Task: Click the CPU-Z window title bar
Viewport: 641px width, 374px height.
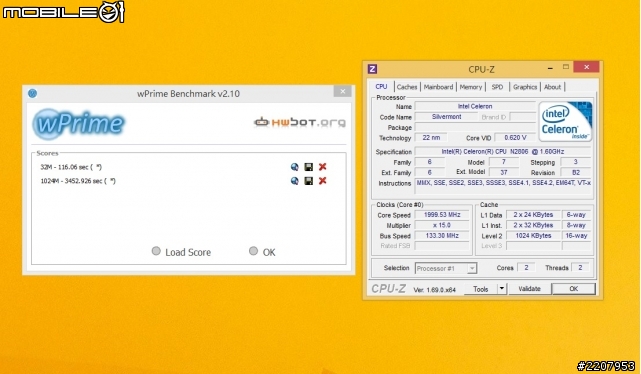Action: (x=482, y=69)
